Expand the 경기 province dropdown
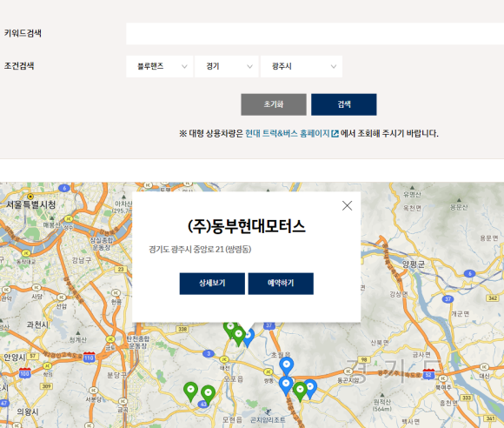 [226, 66]
